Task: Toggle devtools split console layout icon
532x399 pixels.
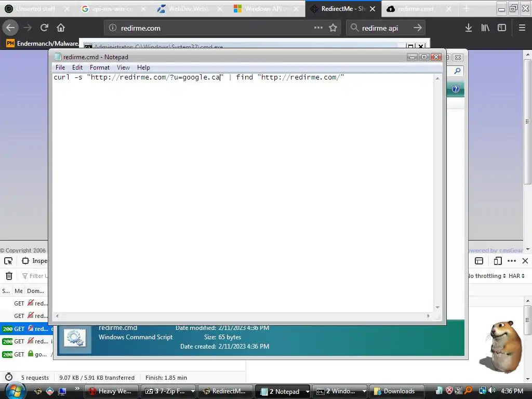Action: [479, 261]
